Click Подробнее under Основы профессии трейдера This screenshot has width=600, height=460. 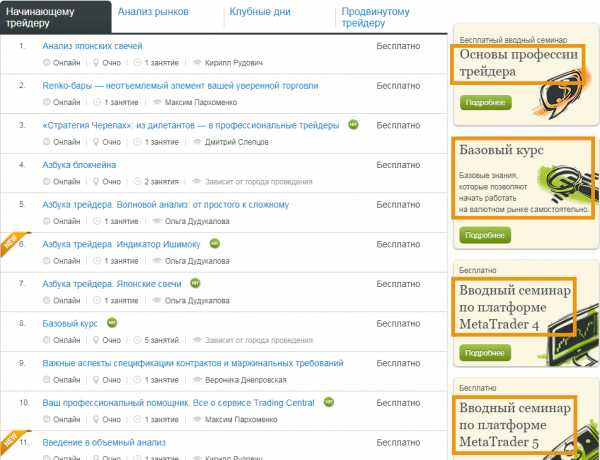[486, 103]
